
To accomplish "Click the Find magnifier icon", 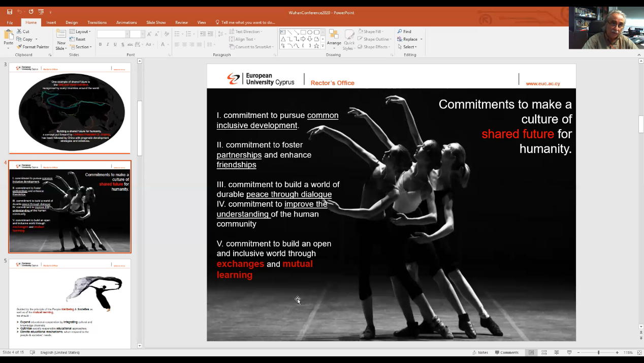I will [400, 32].
